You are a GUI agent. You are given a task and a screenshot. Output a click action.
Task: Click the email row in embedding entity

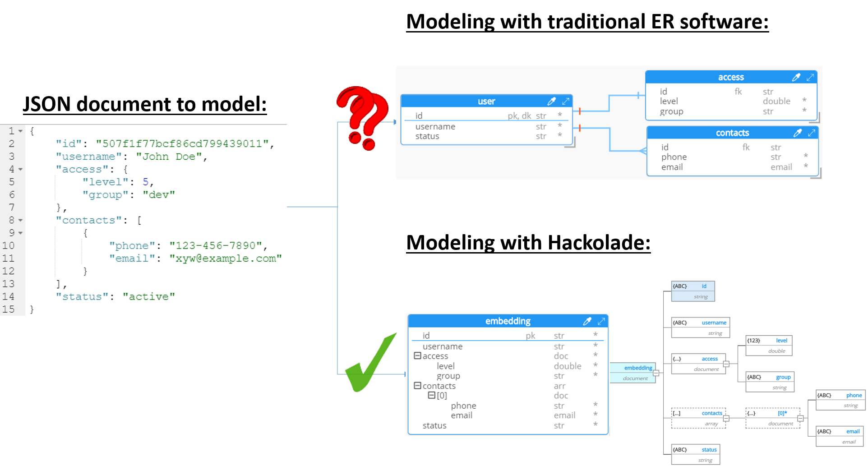tap(508, 415)
